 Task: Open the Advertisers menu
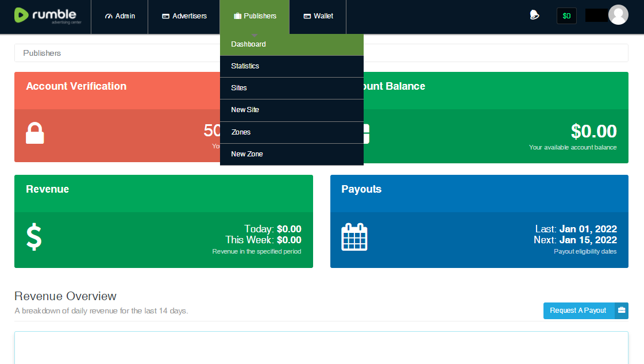(x=184, y=16)
